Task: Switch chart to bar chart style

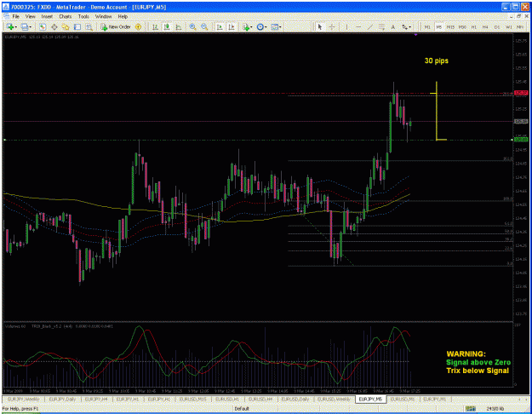Action: (x=156, y=26)
